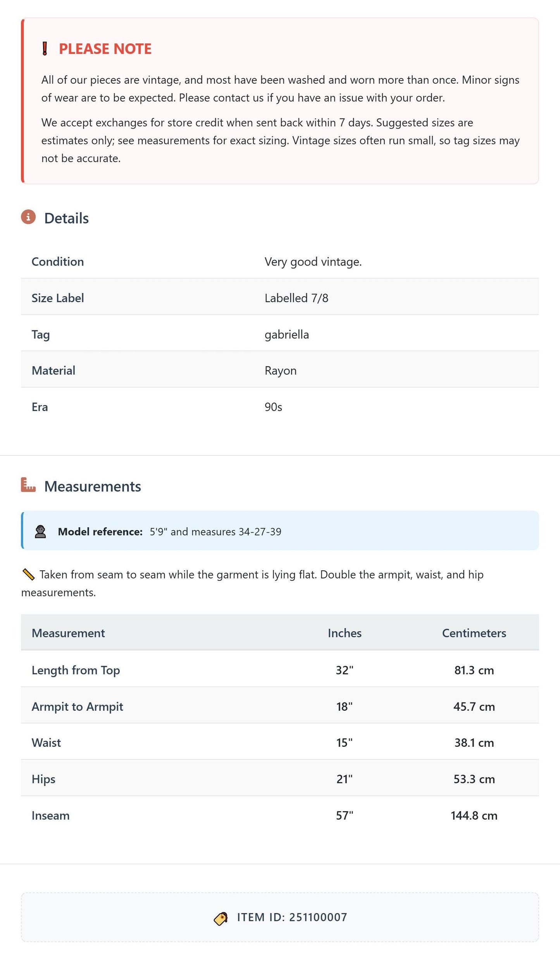The height and width of the screenshot is (960, 560).
Task: Select the Centimeters column header
Action: [474, 633]
